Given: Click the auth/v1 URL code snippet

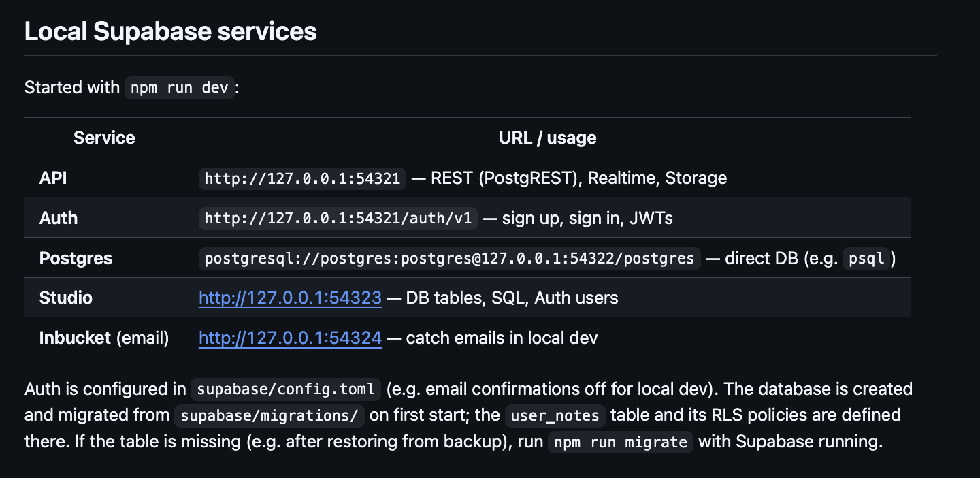Looking at the screenshot, I should (x=338, y=219).
